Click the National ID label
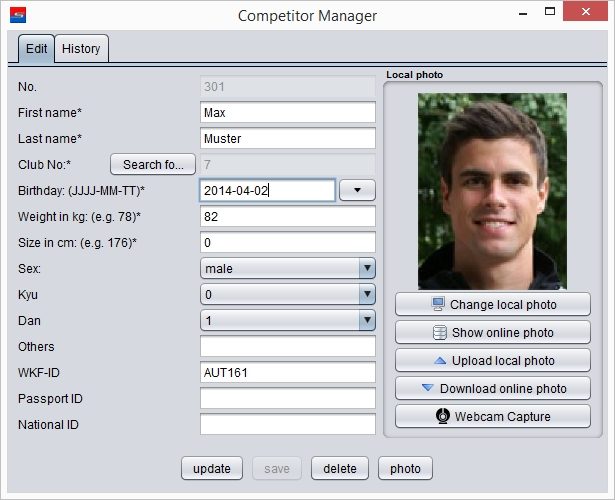 tap(48, 424)
